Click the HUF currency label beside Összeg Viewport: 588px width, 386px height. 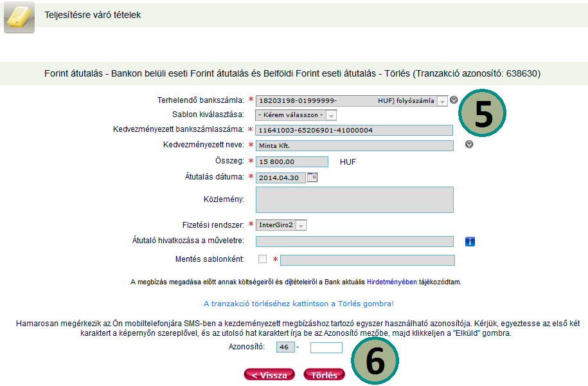(x=348, y=162)
